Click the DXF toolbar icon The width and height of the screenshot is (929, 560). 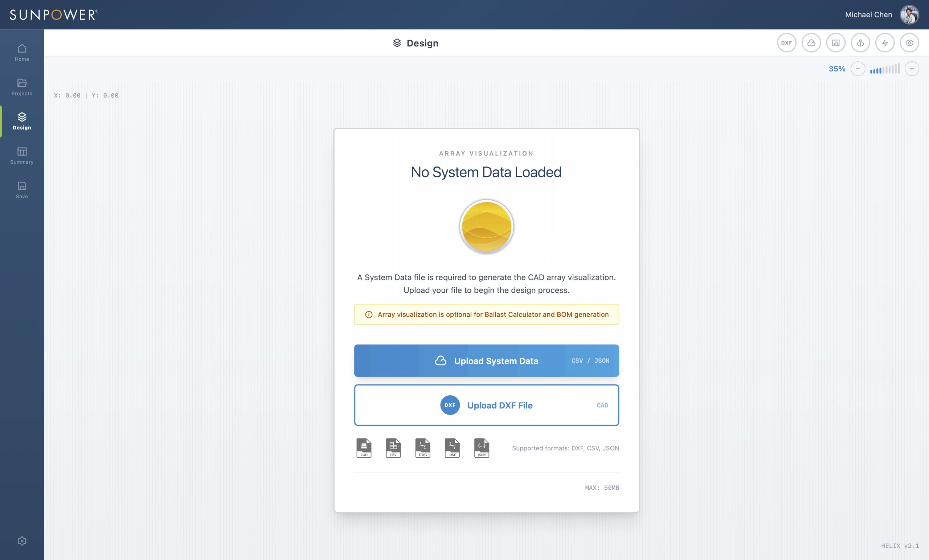tap(786, 43)
